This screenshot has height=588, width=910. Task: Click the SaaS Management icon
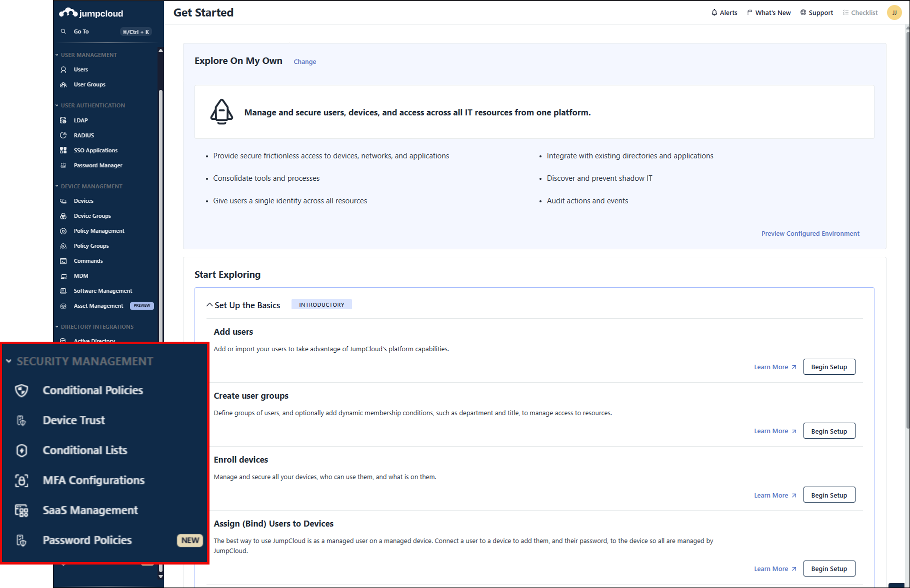[21, 510]
